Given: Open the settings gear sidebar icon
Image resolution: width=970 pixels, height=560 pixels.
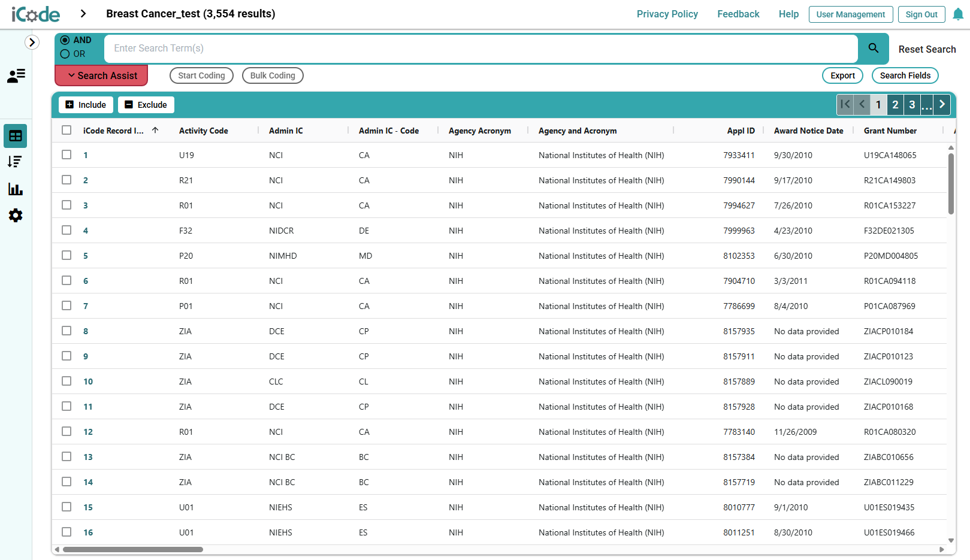Looking at the screenshot, I should click(x=16, y=216).
